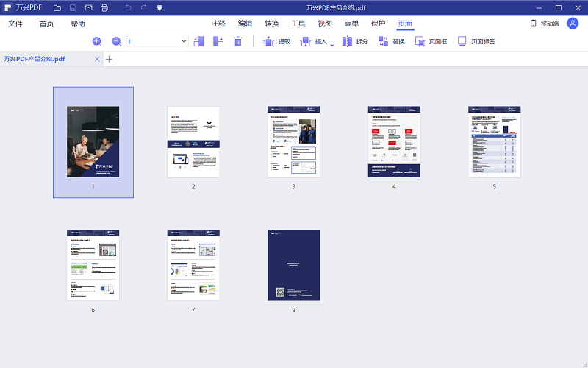Expand the 插入 insert dropdown arrow

coord(332,45)
